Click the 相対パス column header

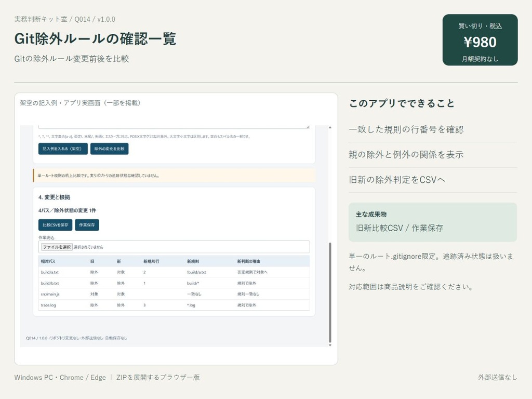point(48,261)
